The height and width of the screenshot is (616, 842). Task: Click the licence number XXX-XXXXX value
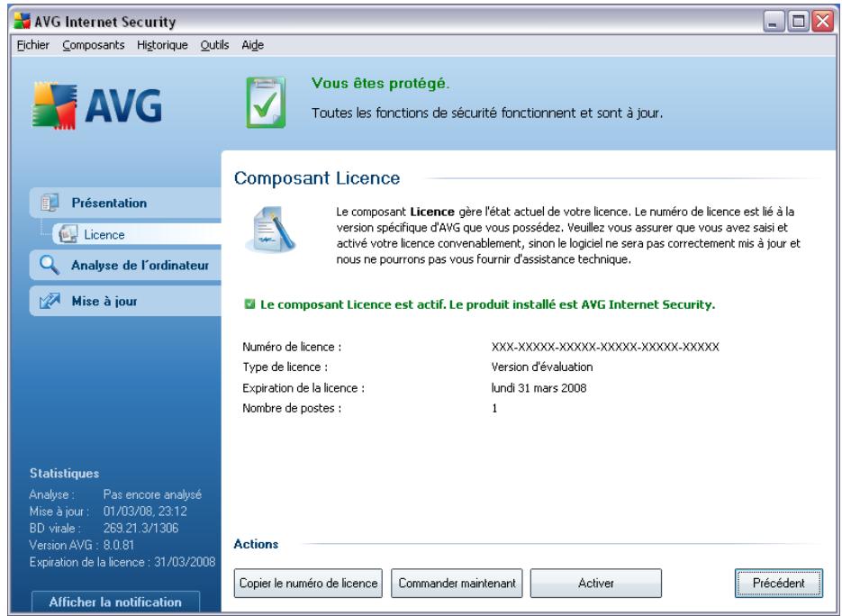(x=605, y=347)
